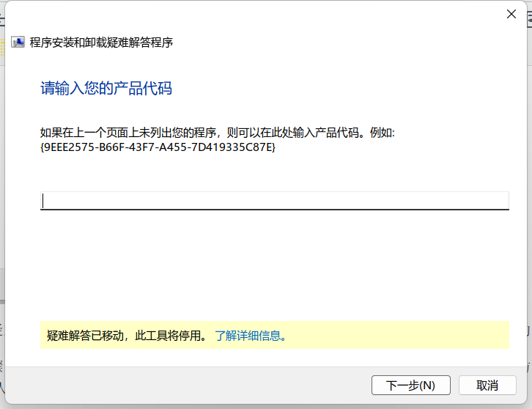
Task: Click the 下一步(N) button
Action: pyautogui.click(x=411, y=386)
